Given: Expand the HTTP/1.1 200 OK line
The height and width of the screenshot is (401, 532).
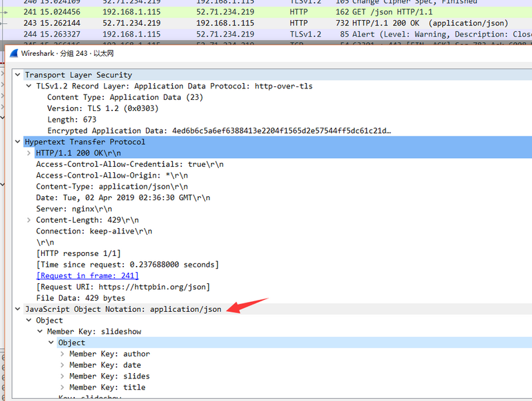Looking at the screenshot, I should click(x=29, y=153).
